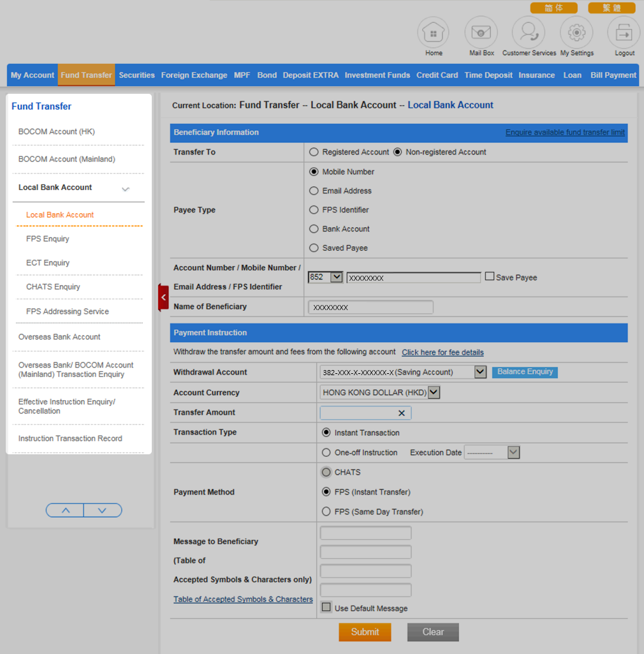
Task: Expand the Withdrawal Account dropdown
Action: pos(480,372)
